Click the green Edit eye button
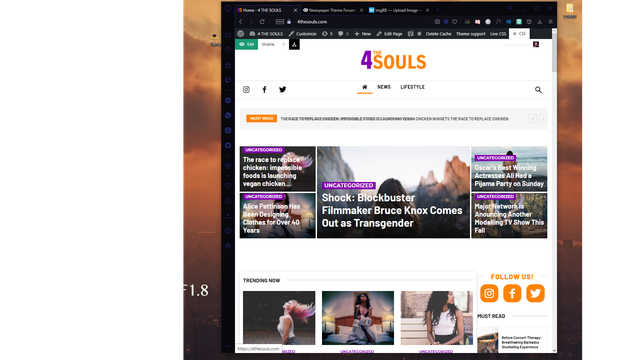This screenshot has width=640, height=360. pos(247,44)
